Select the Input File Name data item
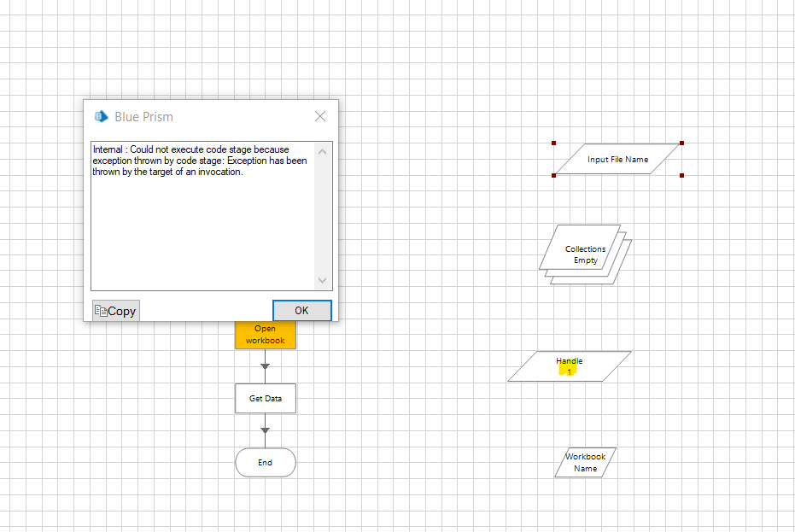 [x=617, y=159]
